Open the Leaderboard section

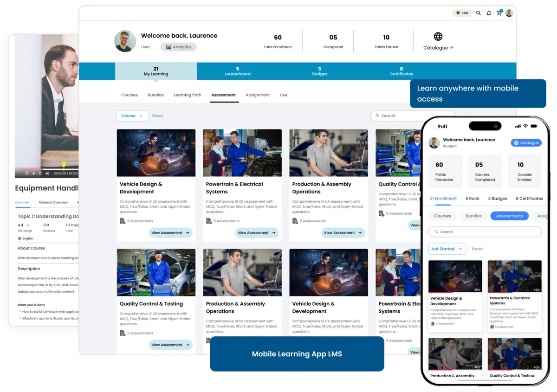point(238,72)
